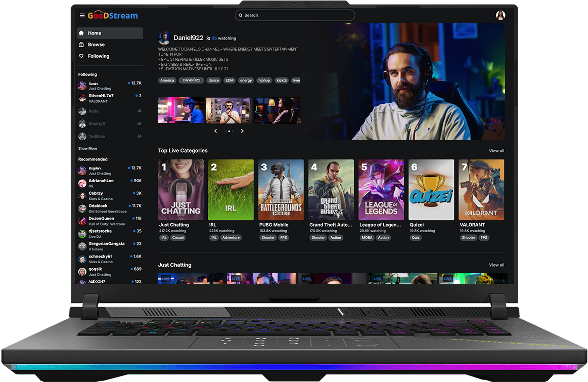The height and width of the screenshot is (382, 588).
Task: Click the 'Recommended' sidebar heading
Action: click(x=93, y=159)
